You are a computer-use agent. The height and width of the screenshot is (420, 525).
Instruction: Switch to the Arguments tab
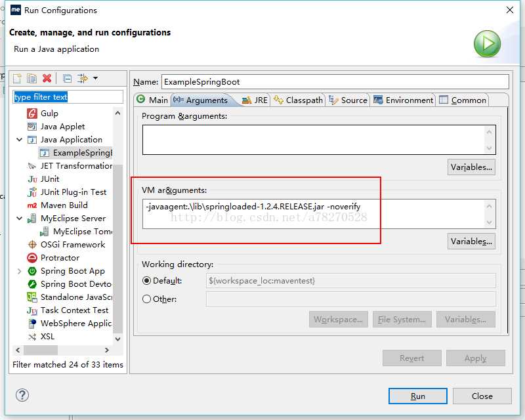201,100
